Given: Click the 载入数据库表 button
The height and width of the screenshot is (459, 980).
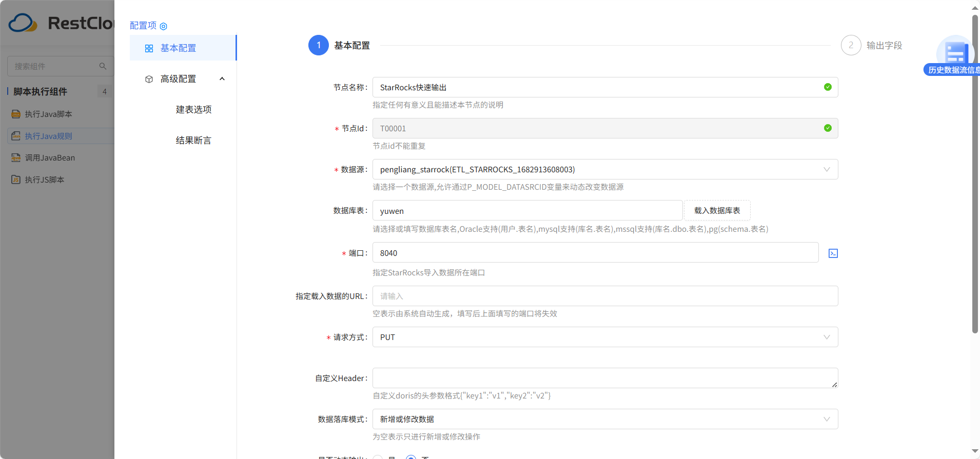Looking at the screenshot, I should 717,211.
